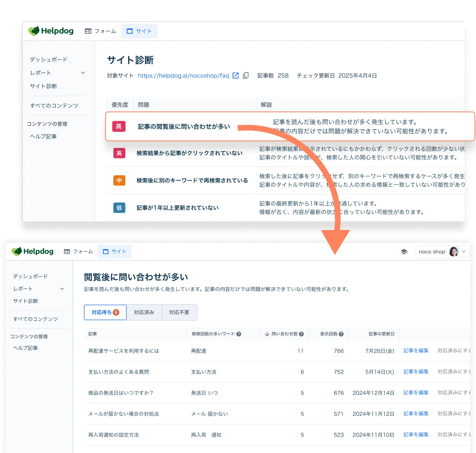Image resolution: width=476 pixels, height=453 pixels.
Task: Select the 対応待ち tab
Action: 105,312
